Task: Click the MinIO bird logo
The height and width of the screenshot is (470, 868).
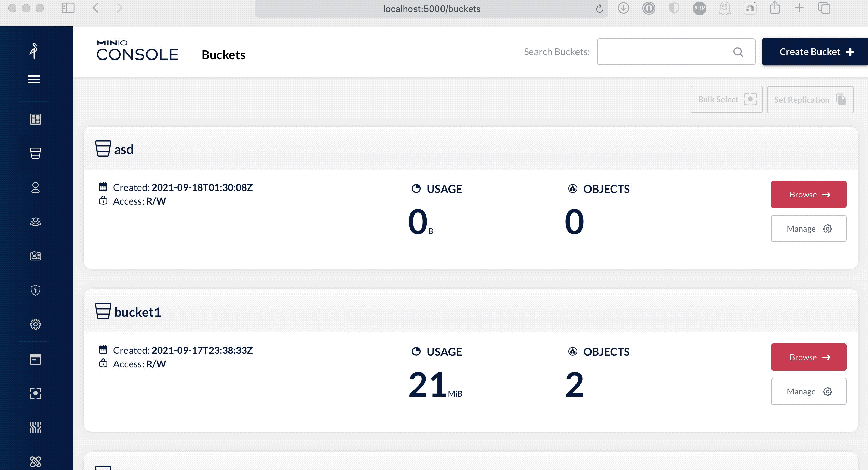Action: click(34, 51)
